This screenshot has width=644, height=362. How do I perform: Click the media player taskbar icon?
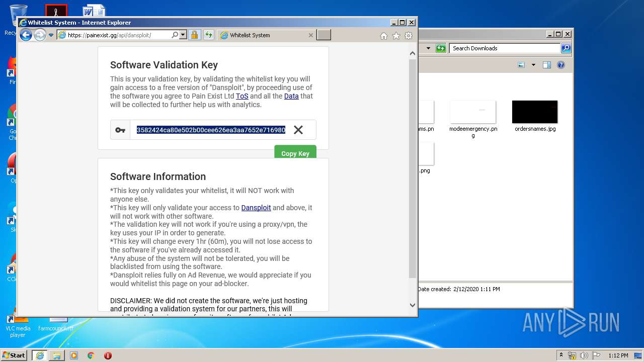74,355
